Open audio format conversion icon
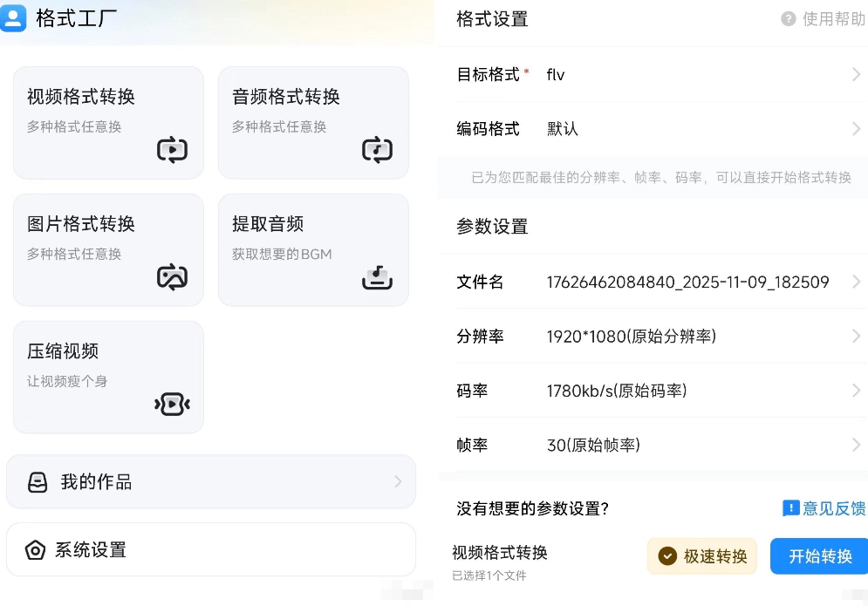The height and width of the screenshot is (606, 868). coord(377,150)
